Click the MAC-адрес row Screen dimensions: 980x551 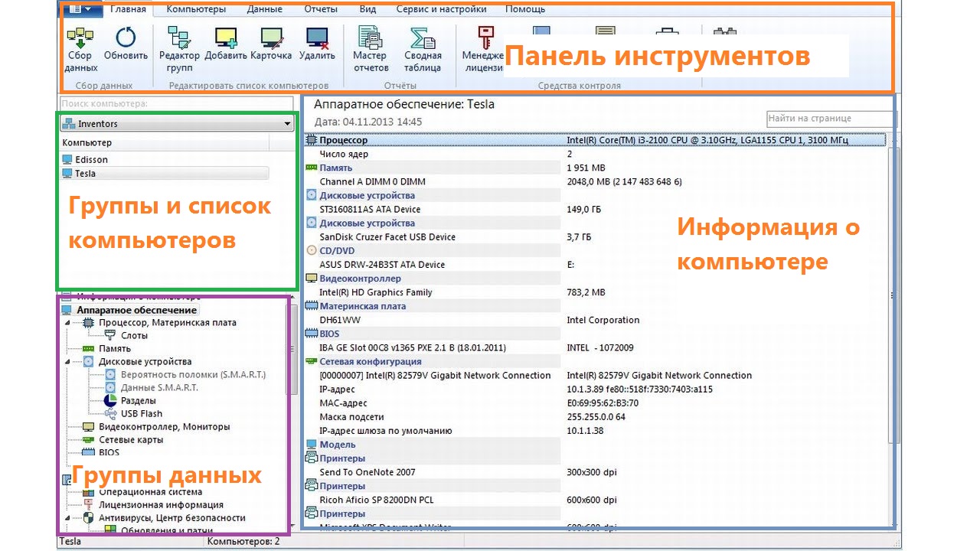point(596,403)
